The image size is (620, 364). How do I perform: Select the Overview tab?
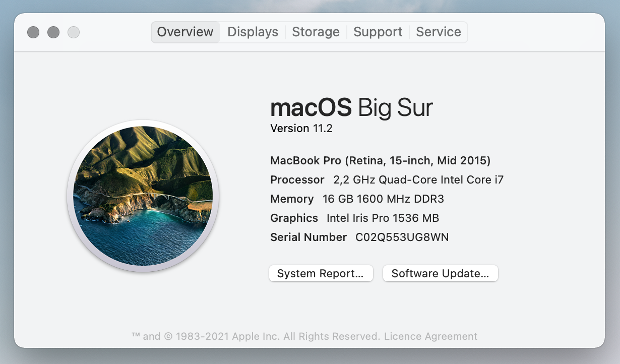185,32
